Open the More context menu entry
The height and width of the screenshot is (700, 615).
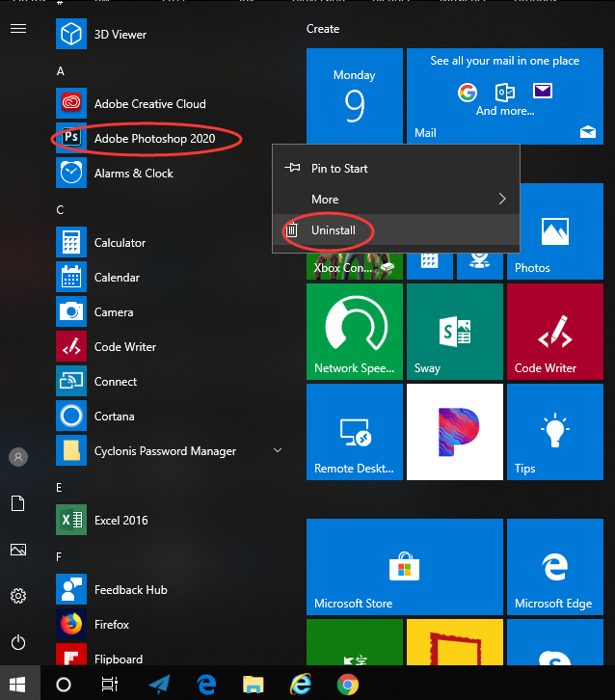396,200
